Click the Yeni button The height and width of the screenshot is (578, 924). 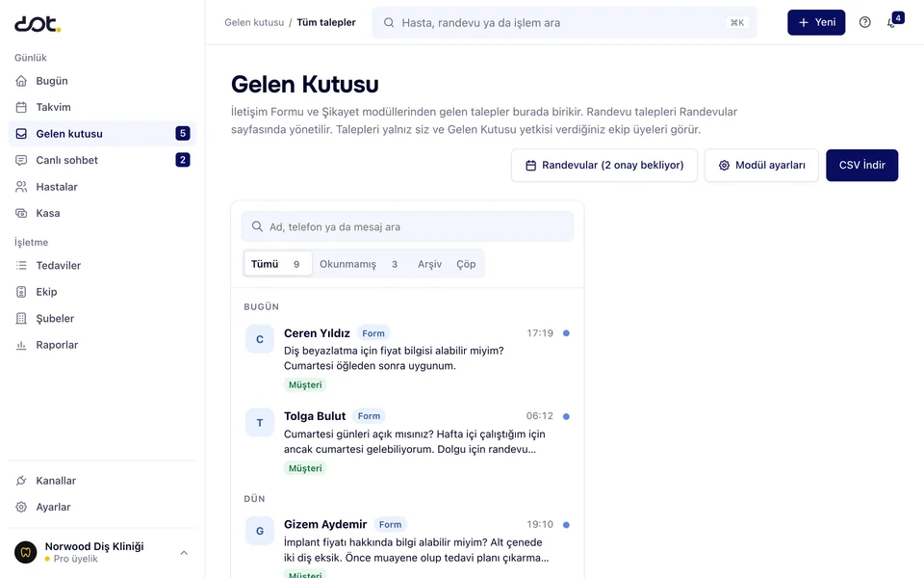pos(816,22)
